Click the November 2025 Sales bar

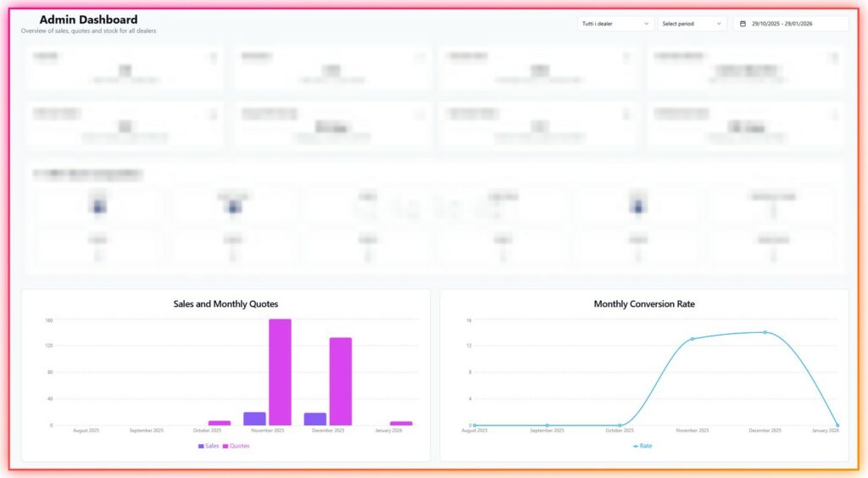click(254, 419)
